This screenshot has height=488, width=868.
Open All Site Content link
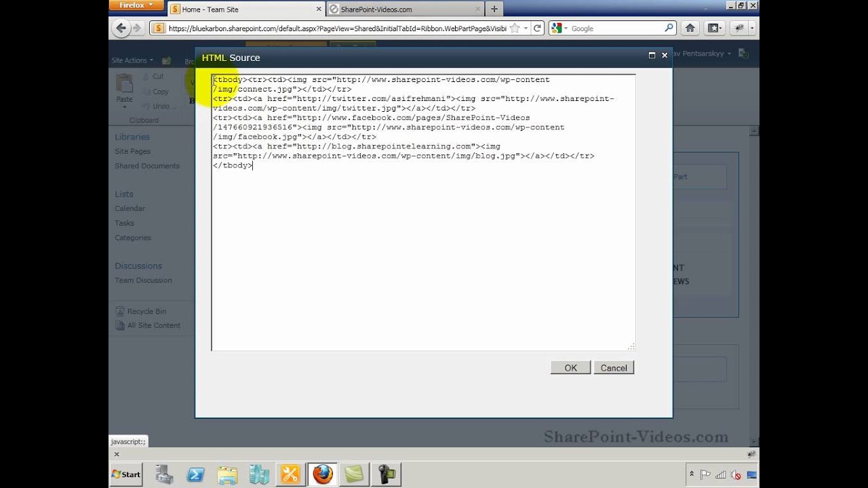148,326
